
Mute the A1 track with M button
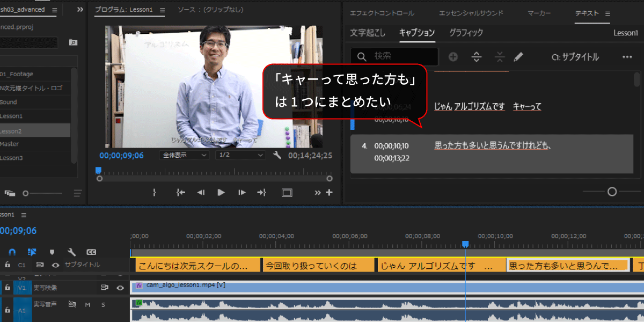[x=87, y=304]
